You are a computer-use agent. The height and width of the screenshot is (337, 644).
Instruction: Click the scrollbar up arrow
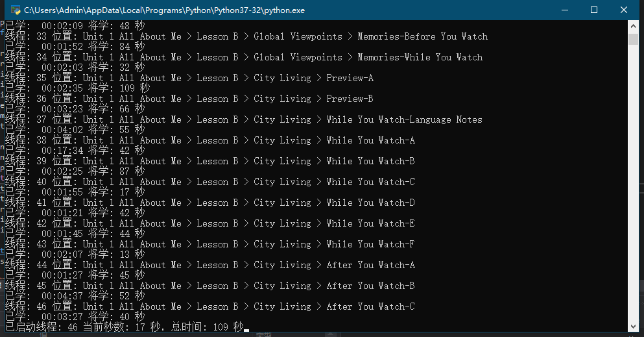633,27
